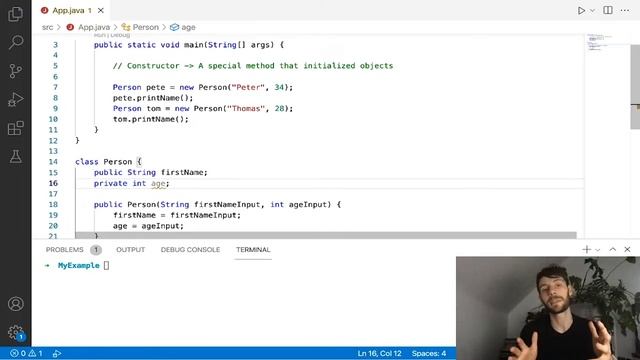The width and height of the screenshot is (640, 360).
Task: Click tom.printName() on line 10
Action: [x=151, y=119]
